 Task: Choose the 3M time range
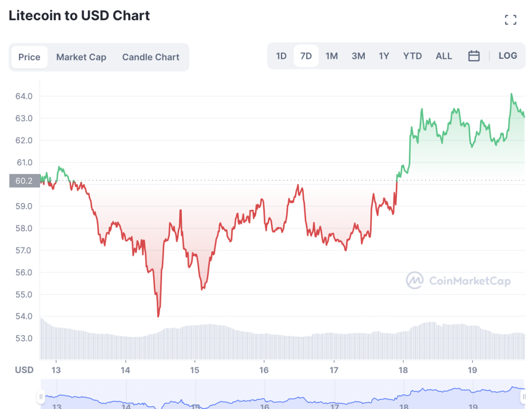(x=358, y=56)
